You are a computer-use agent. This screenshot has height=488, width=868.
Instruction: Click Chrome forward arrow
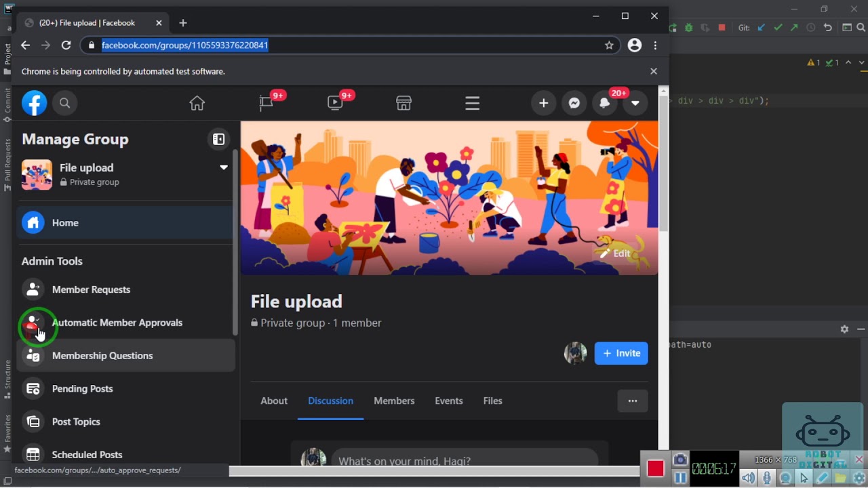click(45, 45)
